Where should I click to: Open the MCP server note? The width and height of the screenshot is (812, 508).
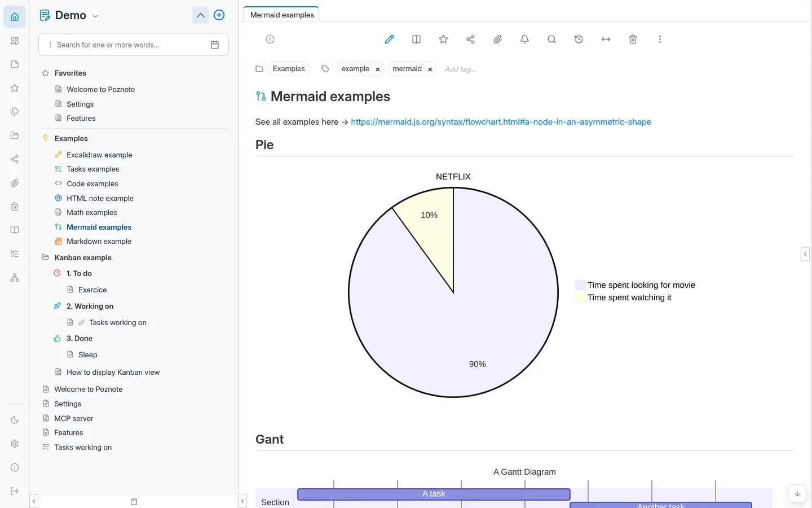[74, 418]
